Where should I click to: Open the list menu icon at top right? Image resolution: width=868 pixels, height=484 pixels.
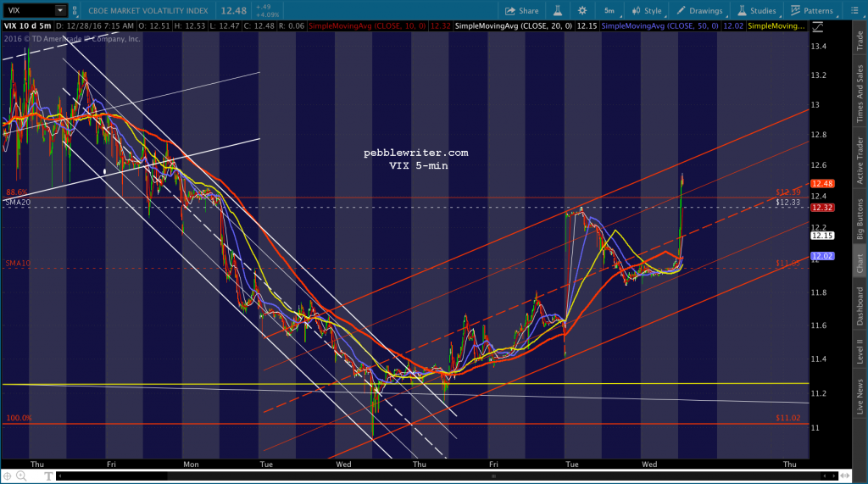pyautogui.click(x=854, y=10)
